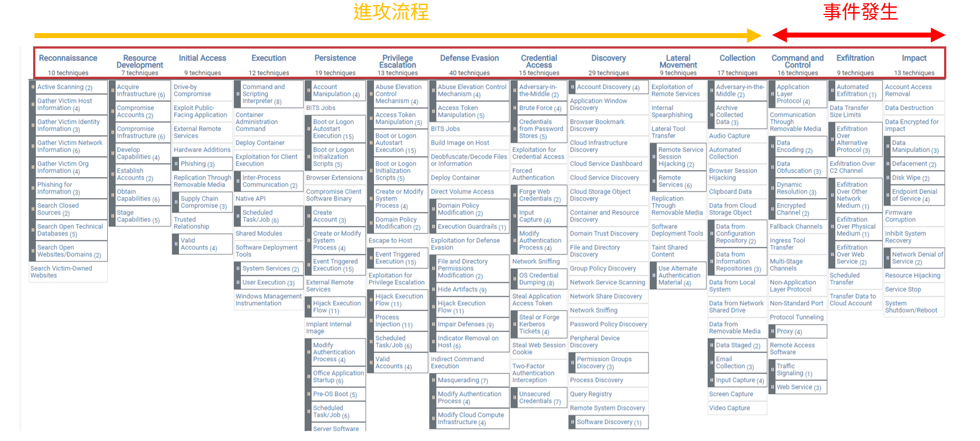Open the Reconnaissance tactic header
The width and height of the screenshot is (980, 441).
coord(68,59)
